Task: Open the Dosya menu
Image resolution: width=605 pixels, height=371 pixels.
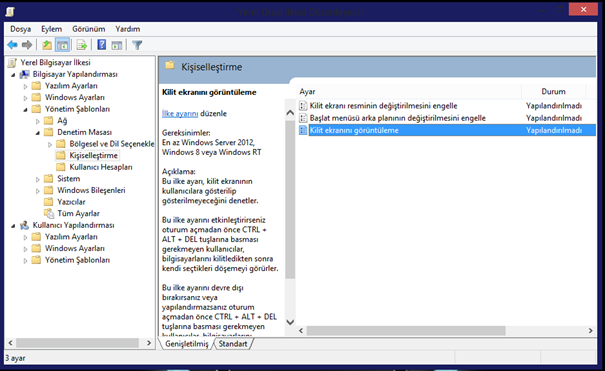Action: [20, 29]
